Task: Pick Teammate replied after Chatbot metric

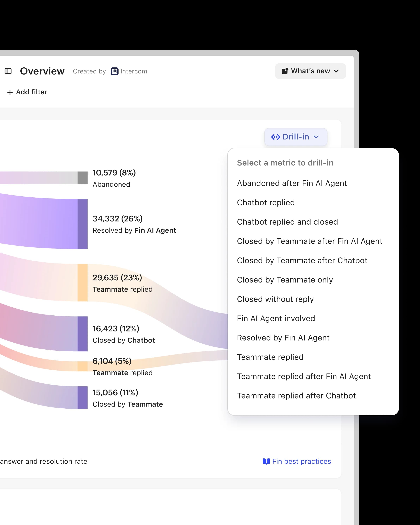Action: 296,395
